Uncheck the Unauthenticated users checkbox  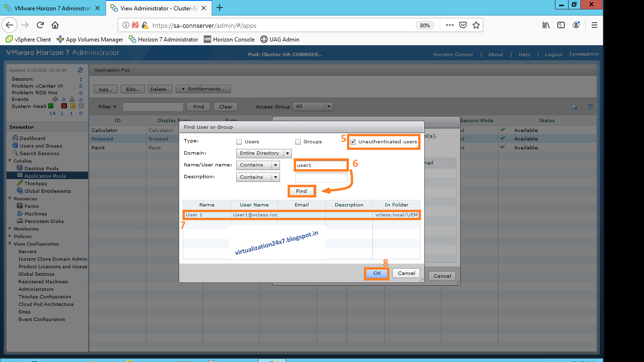click(x=353, y=141)
